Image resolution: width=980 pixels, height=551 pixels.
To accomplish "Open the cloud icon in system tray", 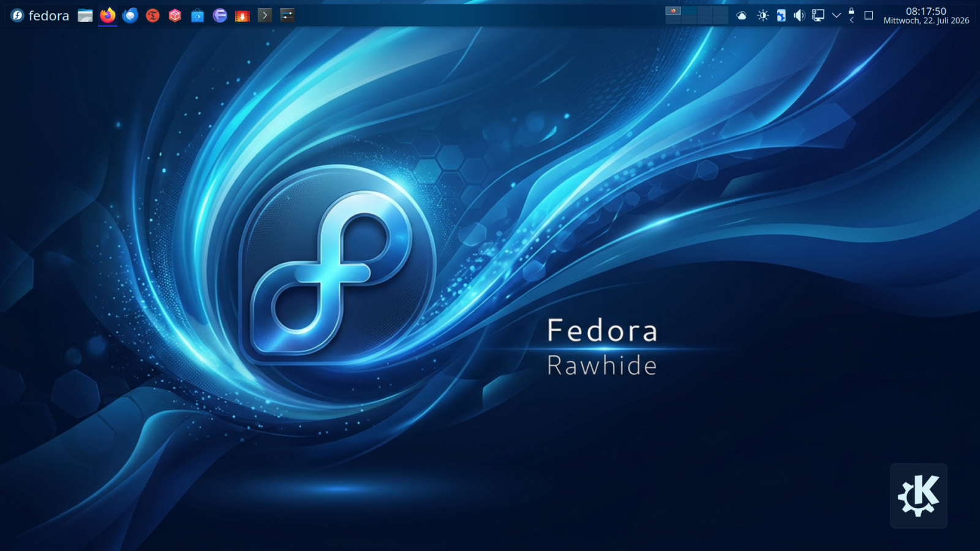I will point(741,15).
